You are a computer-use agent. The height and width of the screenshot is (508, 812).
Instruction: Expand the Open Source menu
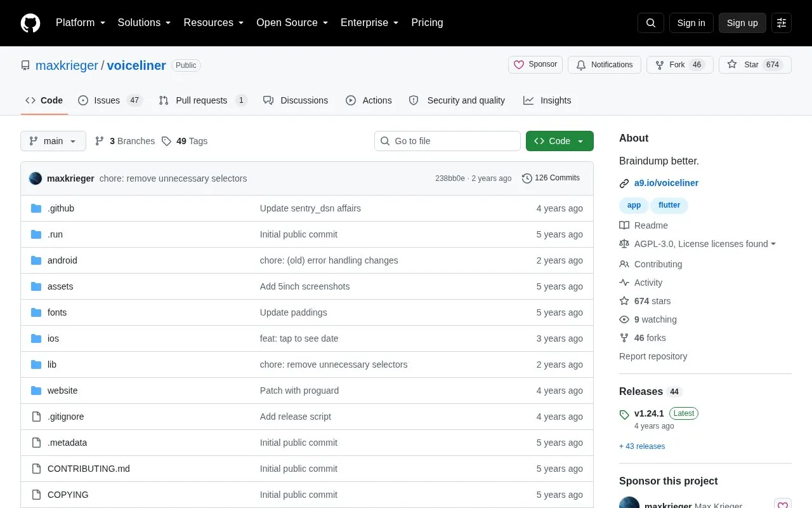(x=292, y=23)
